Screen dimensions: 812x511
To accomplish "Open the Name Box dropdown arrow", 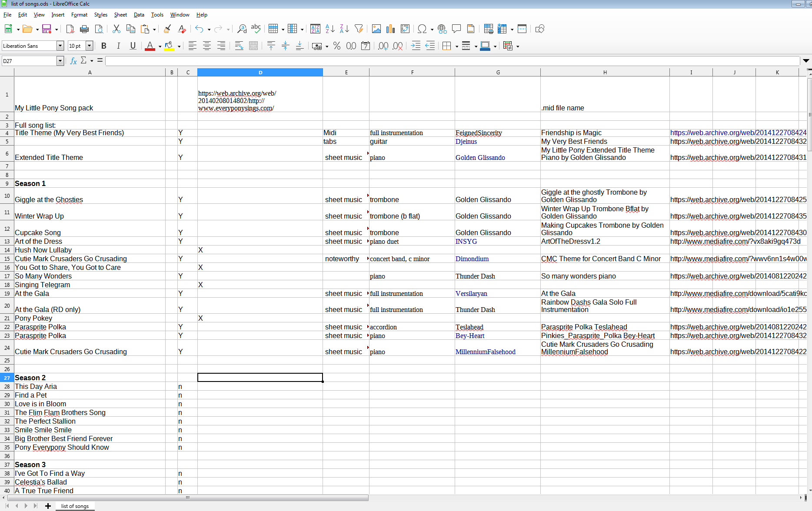I will (60, 61).
